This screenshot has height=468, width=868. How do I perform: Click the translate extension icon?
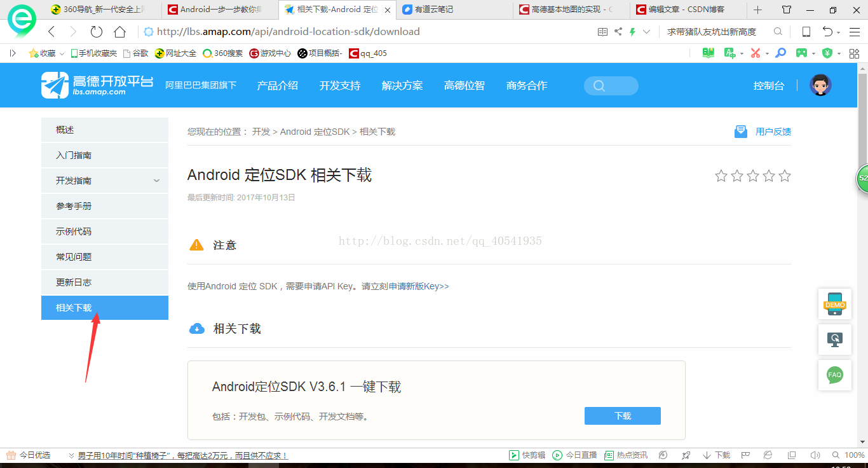[x=729, y=53]
